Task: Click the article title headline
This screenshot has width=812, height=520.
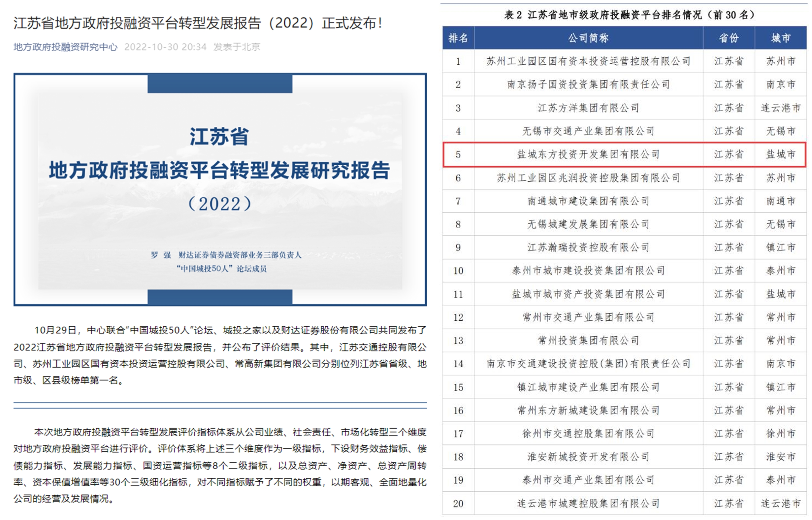Action: tap(198, 23)
